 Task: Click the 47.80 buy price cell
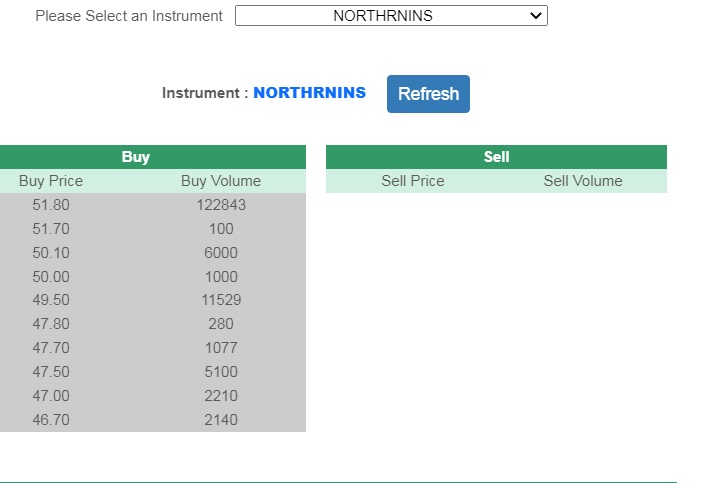[51, 324]
